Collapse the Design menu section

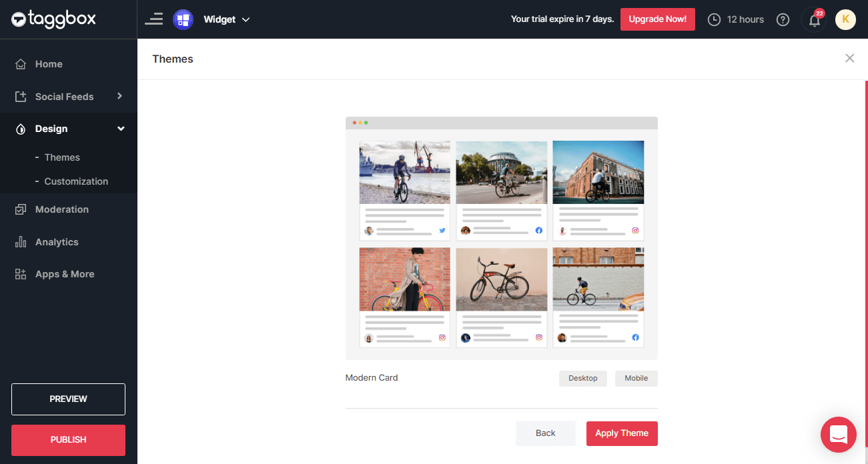121,129
